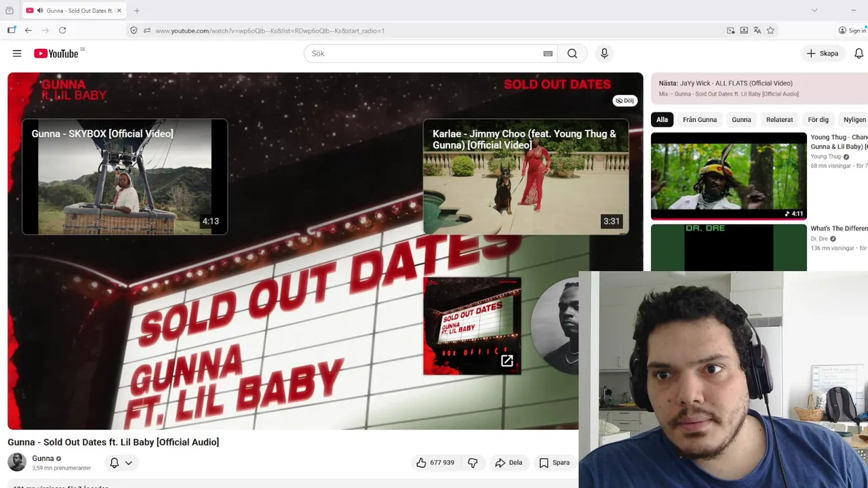Open Gunna - SKYBOX suggested video card
868x488 pixels.
(125, 177)
